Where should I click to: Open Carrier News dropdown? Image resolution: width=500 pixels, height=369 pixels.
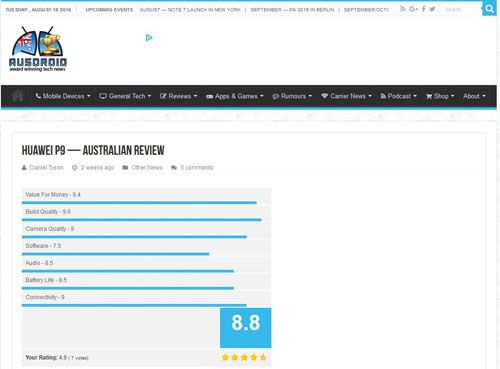(x=346, y=96)
